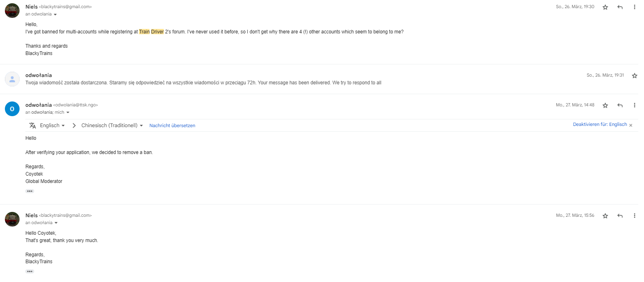
Task: Star the Coyotek moderator message
Action: click(x=605, y=106)
